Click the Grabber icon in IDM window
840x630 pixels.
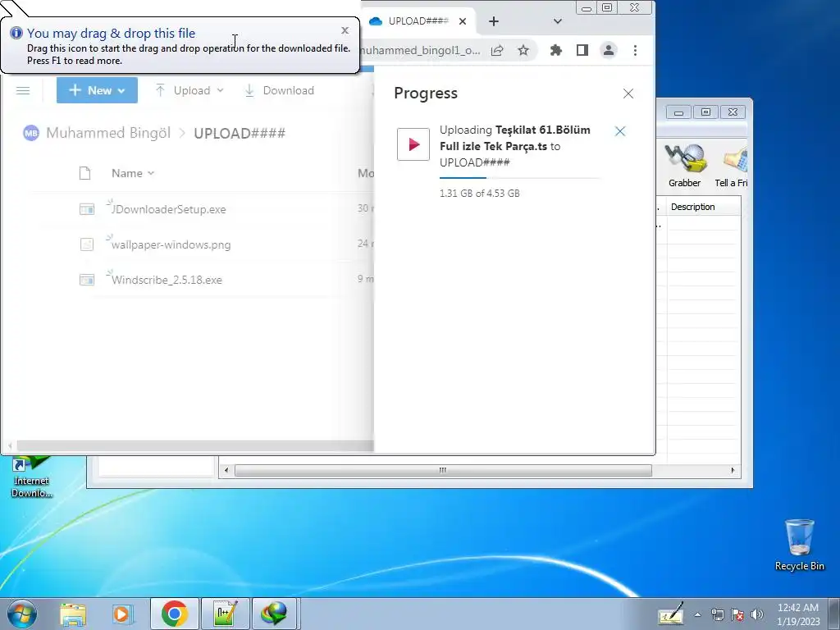point(684,166)
